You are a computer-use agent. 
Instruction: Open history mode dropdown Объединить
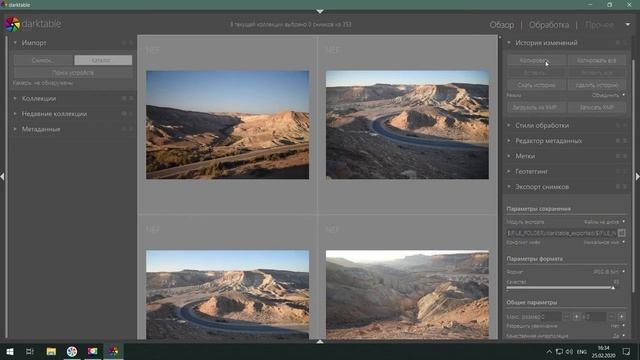tap(608, 95)
